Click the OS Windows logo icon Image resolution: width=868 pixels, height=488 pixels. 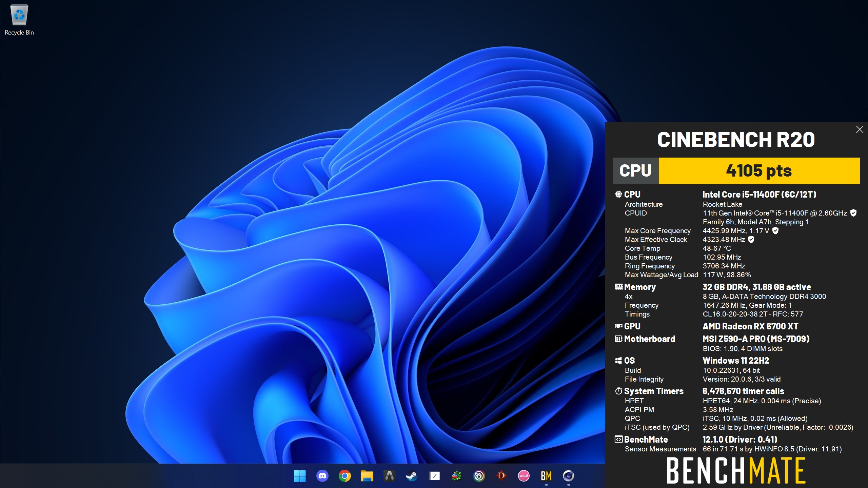click(618, 360)
